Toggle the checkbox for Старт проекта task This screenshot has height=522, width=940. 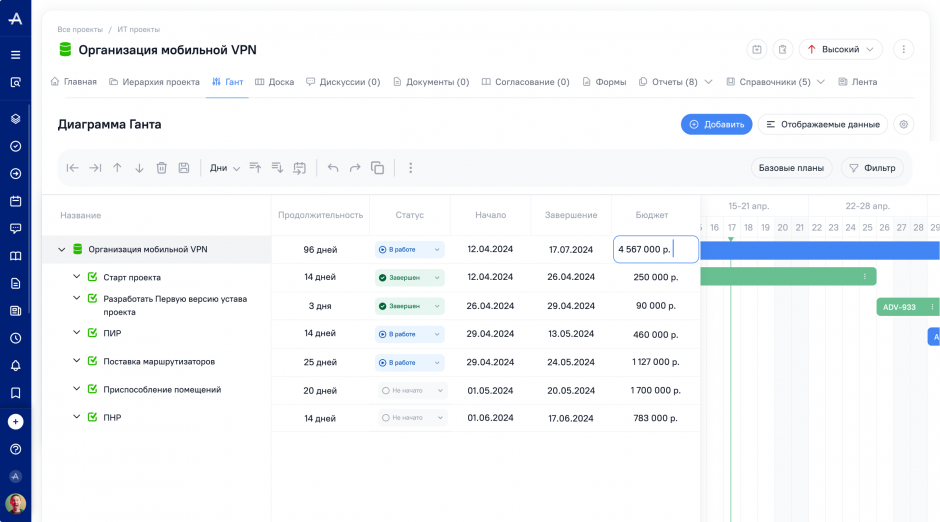[92, 277]
